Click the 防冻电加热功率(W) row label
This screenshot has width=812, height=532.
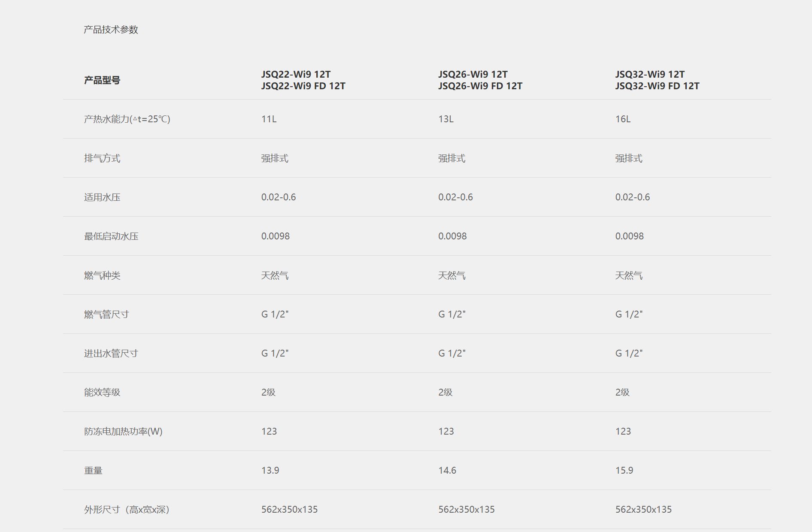pos(123,432)
